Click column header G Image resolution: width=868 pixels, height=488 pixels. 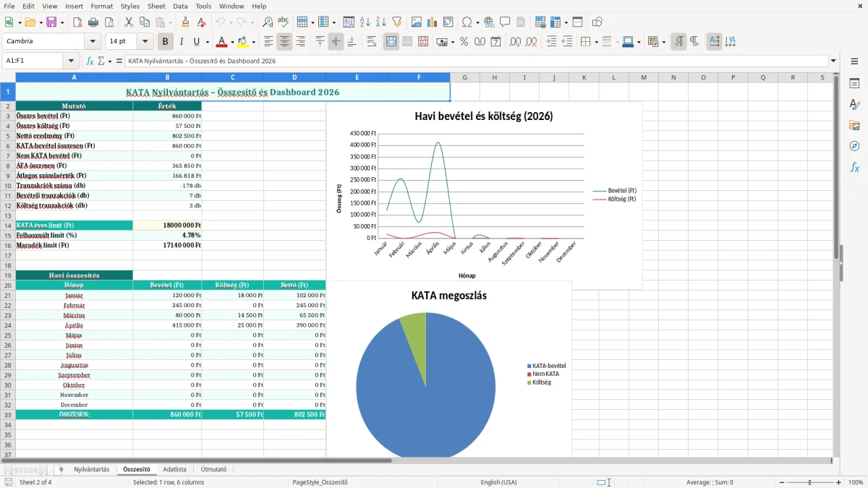(464, 77)
